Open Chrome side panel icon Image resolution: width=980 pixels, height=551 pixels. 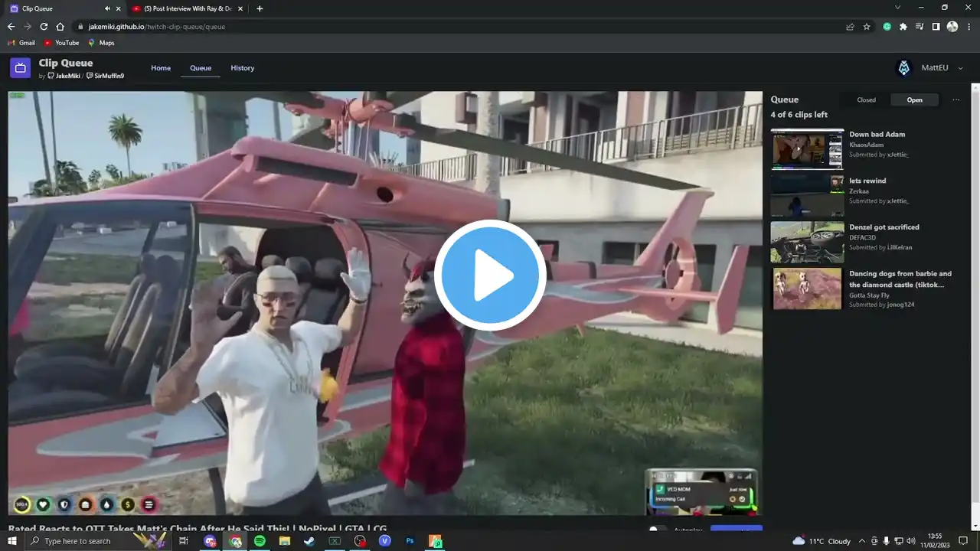pos(936,26)
